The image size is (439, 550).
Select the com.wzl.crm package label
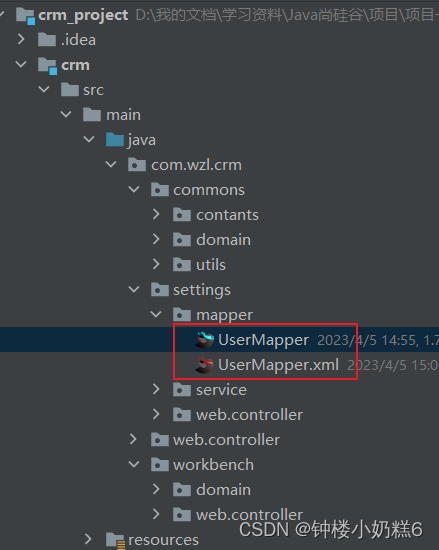[x=196, y=165]
